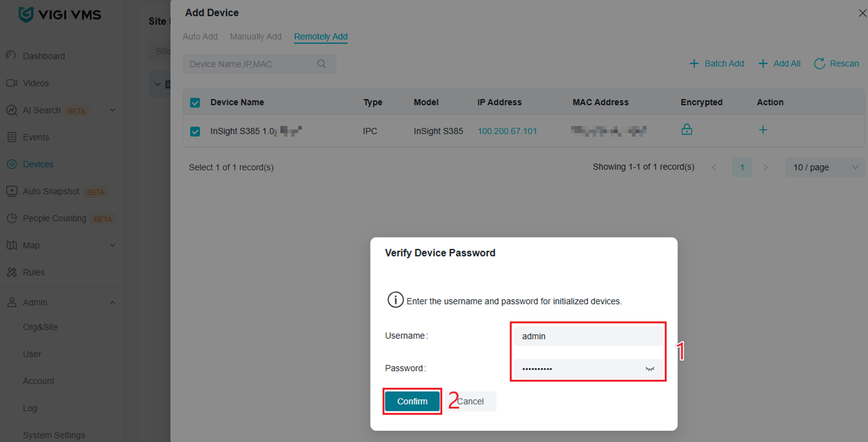The width and height of the screenshot is (868, 442).
Task: Open AI Search in the sidebar
Action: [x=41, y=110]
